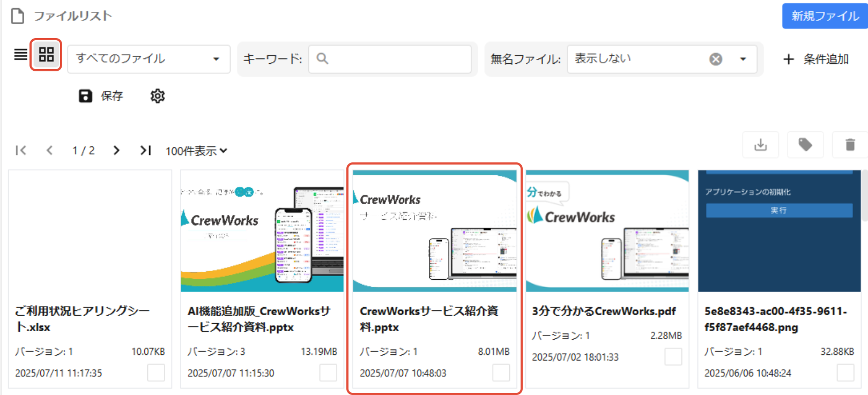
Task: Click file name ご利用状況ヒアリングシート.xlsx
Action: [82, 319]
